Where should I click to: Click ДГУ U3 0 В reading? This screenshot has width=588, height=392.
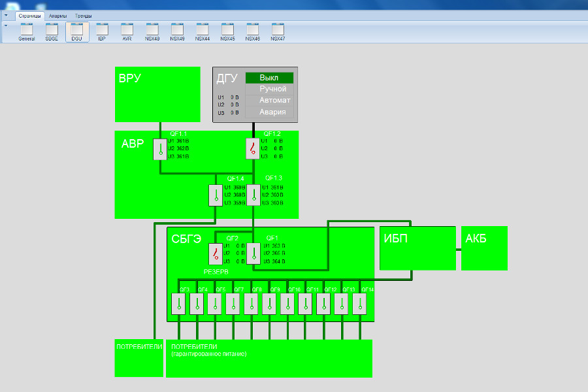coord(229,113)
